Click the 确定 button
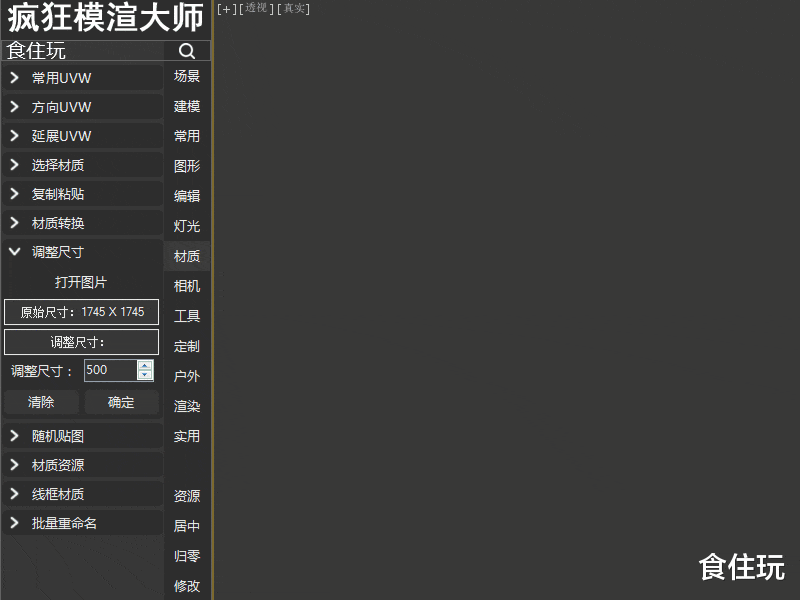Screen dimensions: 800x600 [121, 402]
